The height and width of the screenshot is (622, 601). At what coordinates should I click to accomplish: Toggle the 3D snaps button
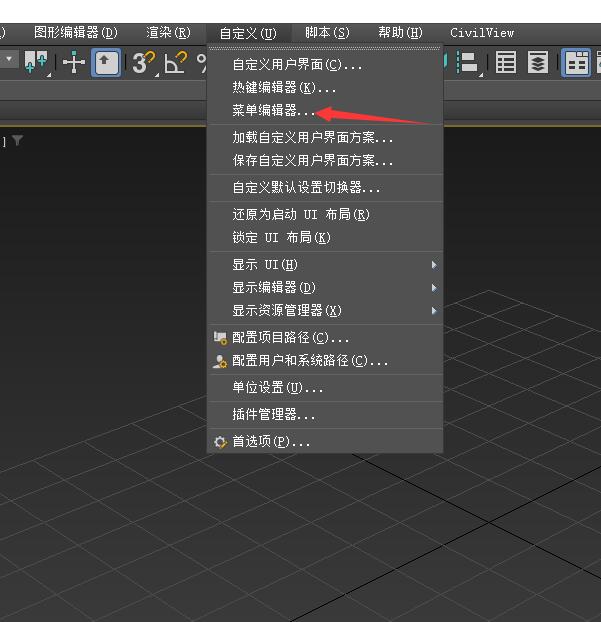(x=145, y=63)
